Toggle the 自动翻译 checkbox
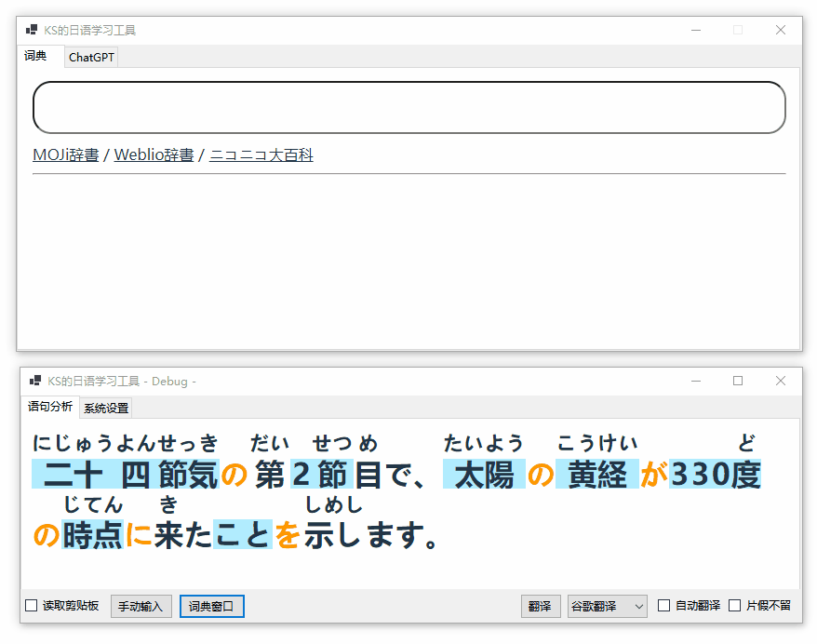 663,606
